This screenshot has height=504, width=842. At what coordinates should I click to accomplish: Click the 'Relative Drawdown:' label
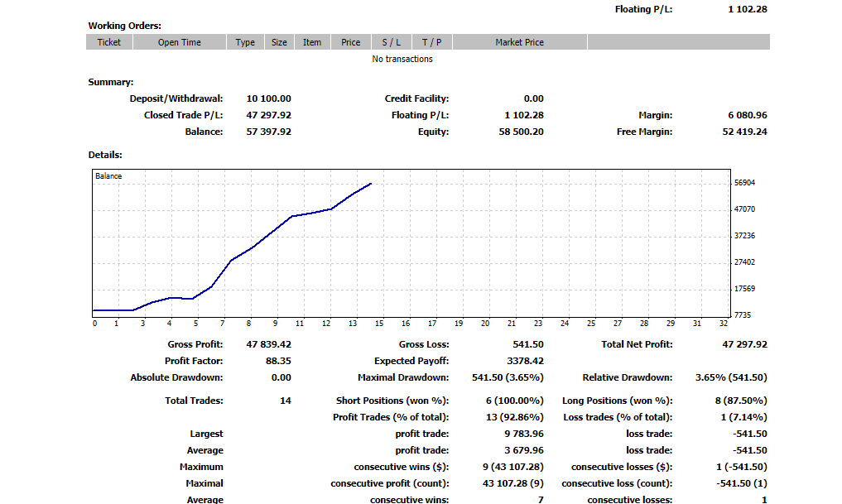[x=628, y=378]
